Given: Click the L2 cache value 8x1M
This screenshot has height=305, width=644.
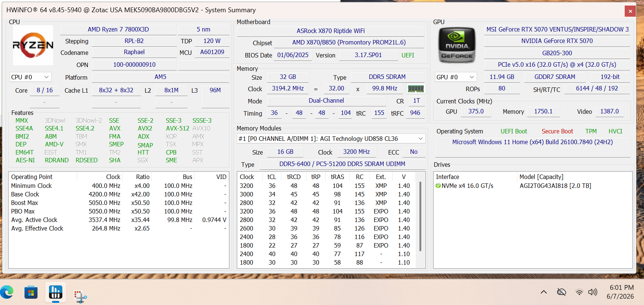Looking at the screenshot, I should click(x=171, y=90).
